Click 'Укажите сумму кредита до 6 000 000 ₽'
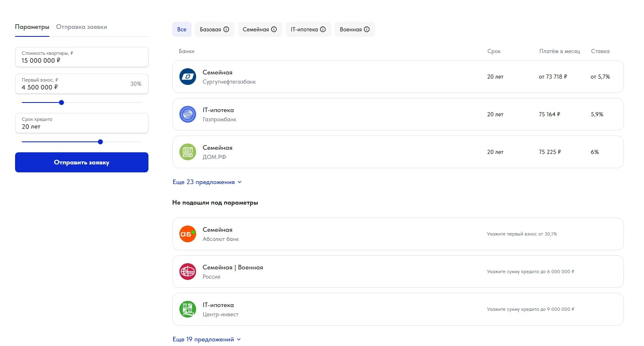 coord(531,272)
